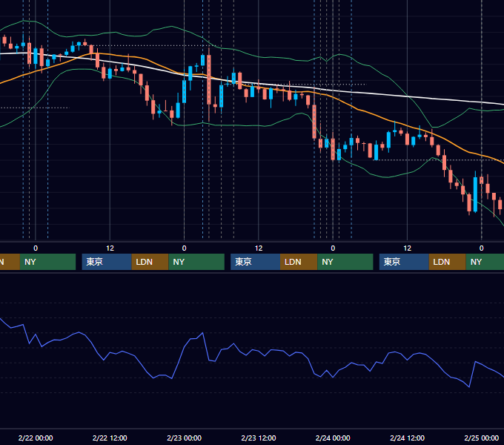The image size is (504, 445).
Task: Click the hour label 0 above 2/23 00:00
Action: [184, 248]
